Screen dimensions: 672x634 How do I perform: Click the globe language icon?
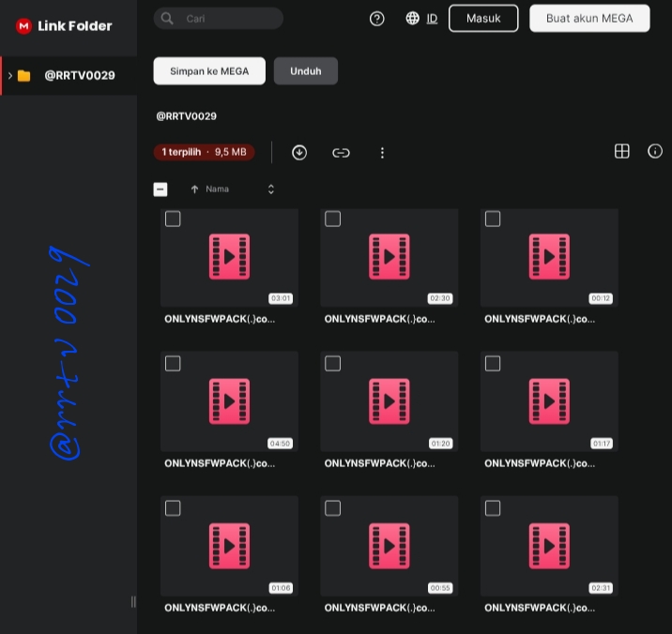412,18
